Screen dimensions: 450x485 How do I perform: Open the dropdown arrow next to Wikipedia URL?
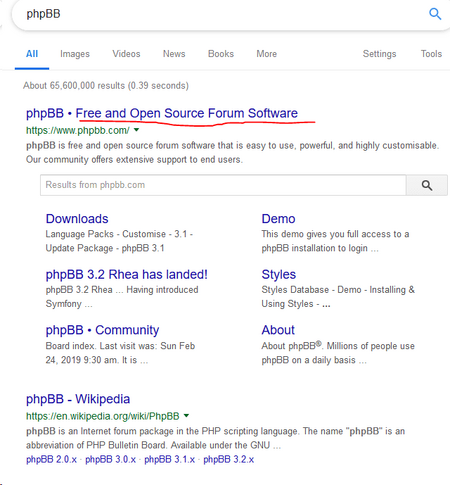click(186, 416)
